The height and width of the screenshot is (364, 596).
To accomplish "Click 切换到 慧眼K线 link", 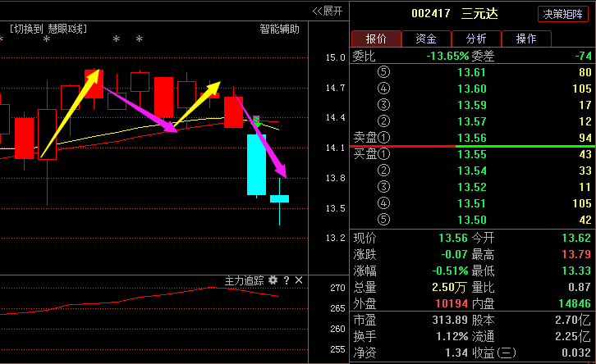I will pyautogui.click(x=48, y=29).
